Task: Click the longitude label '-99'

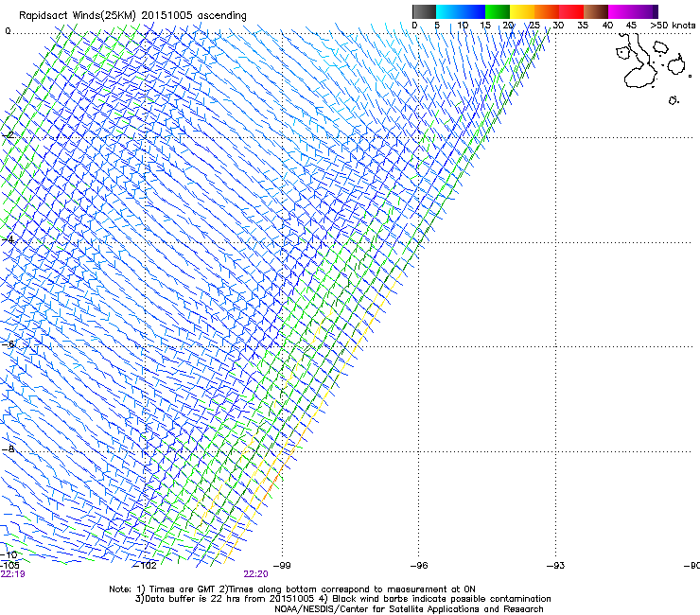Action: [x=282, y=566]
